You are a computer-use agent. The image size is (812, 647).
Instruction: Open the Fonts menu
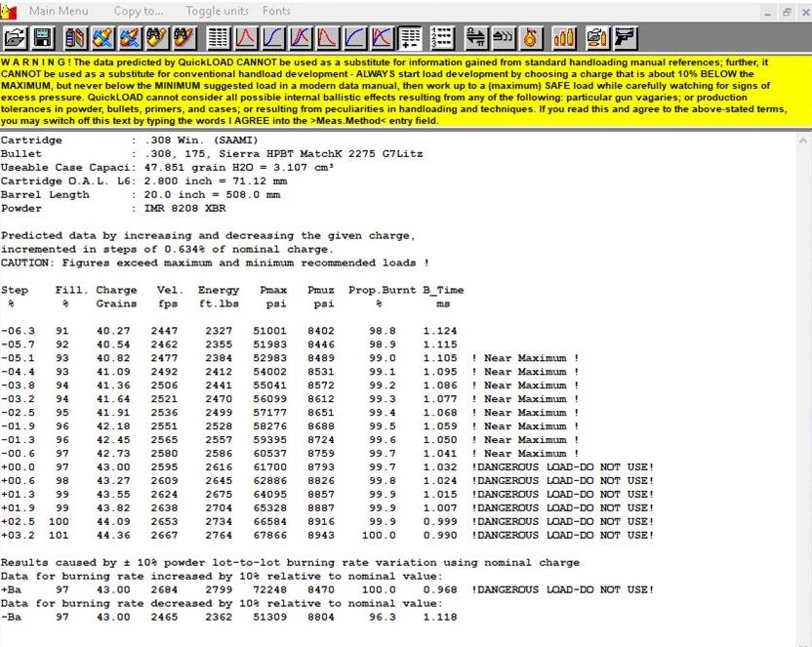276,11
